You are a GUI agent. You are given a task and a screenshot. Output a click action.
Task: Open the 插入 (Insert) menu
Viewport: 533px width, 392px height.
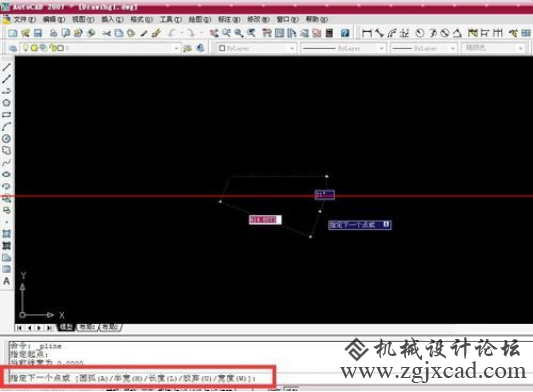pyautogui.click(x=112, y=19)
